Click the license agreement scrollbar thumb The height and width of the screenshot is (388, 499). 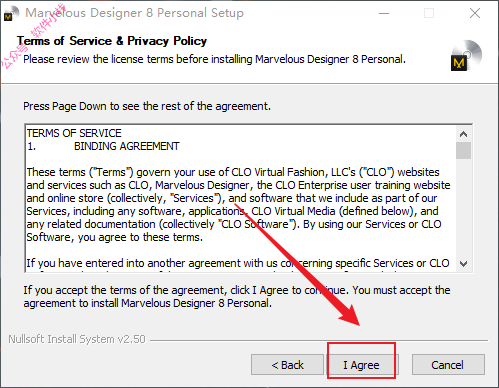click(463, 150)
